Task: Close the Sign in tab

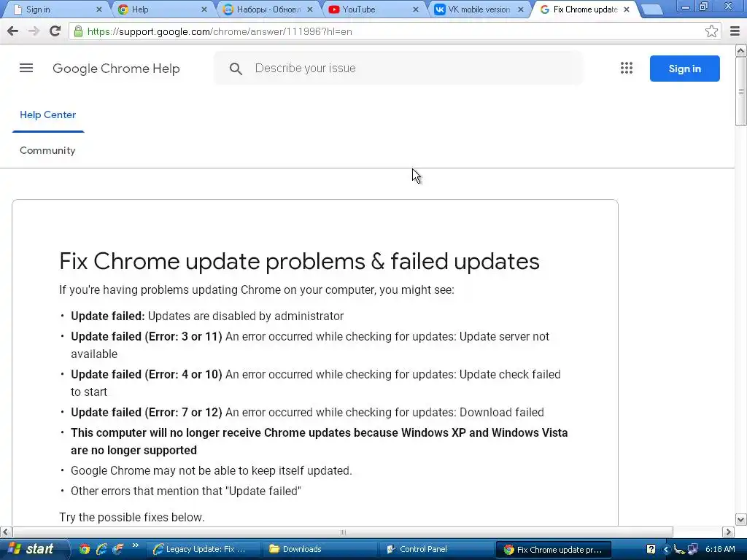Action: click(x=99, y=9)
